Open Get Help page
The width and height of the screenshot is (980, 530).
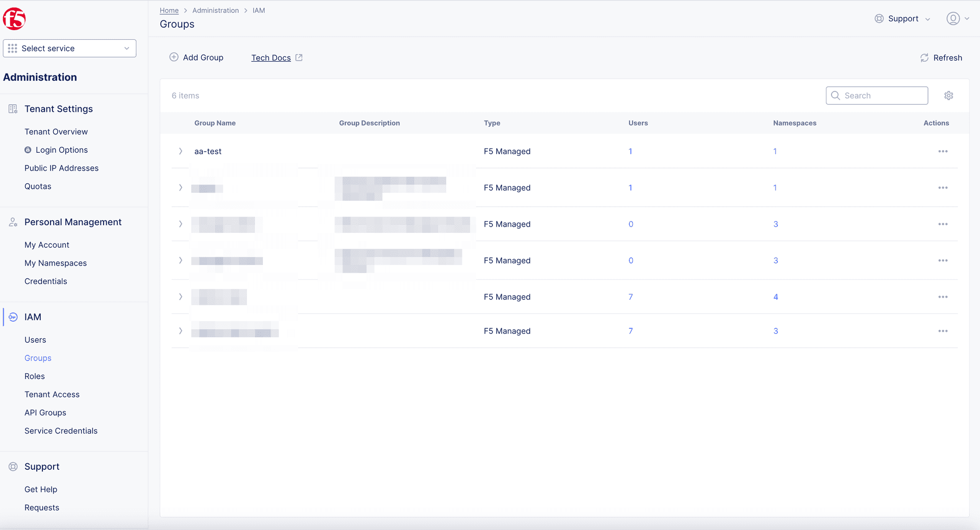(x=41, y=489)
